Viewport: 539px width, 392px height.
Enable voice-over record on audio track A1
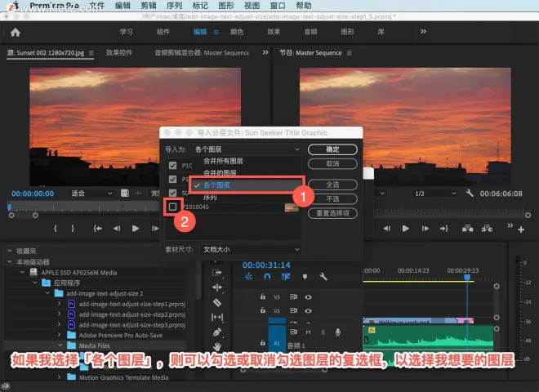(x=338, y=332)
